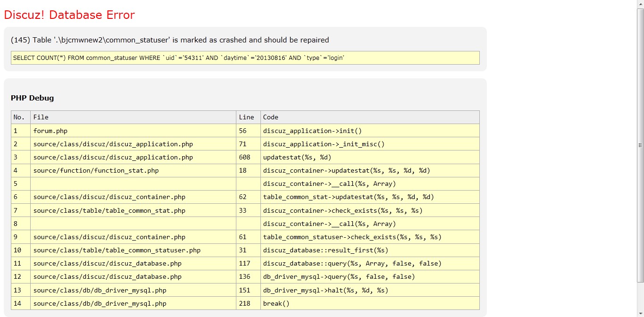Click the vertical scrollbar thumb
This screenshot has width=644, height=317.
(x=640, y=145)
